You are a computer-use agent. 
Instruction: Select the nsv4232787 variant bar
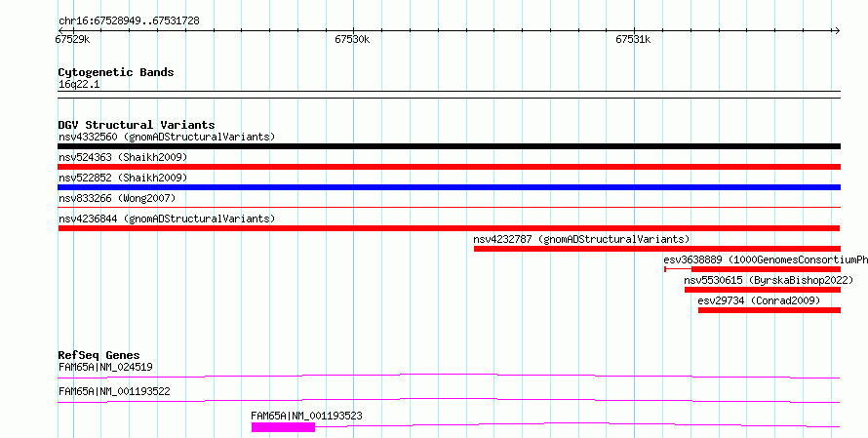pyautogui.click(x=657, y=249)
